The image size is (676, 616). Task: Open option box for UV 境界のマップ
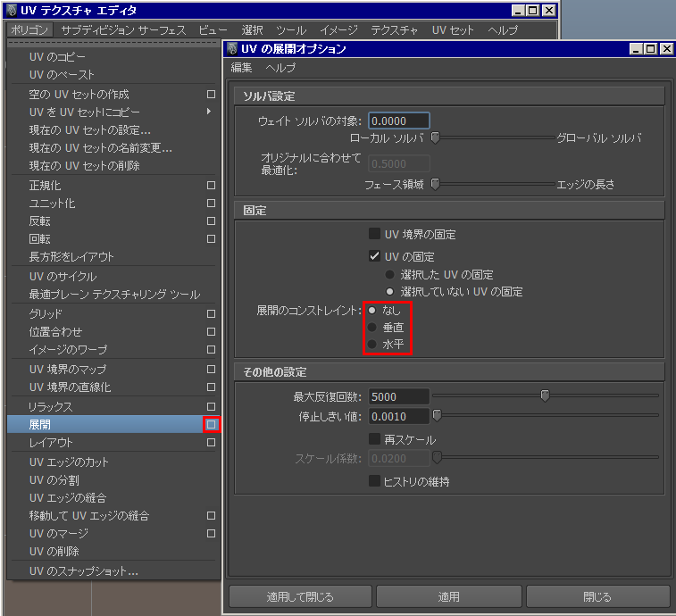(x=211, y=370)
